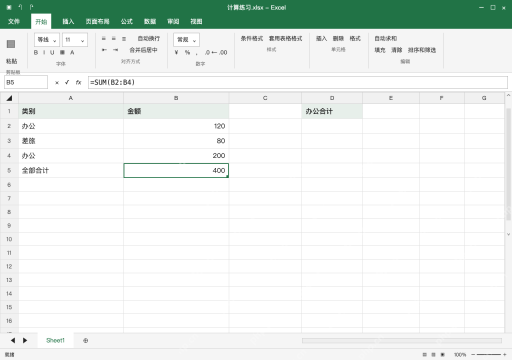Open 条件格式 conditional formatting
The height and width of the screenshot is (360, 512).
252,39
